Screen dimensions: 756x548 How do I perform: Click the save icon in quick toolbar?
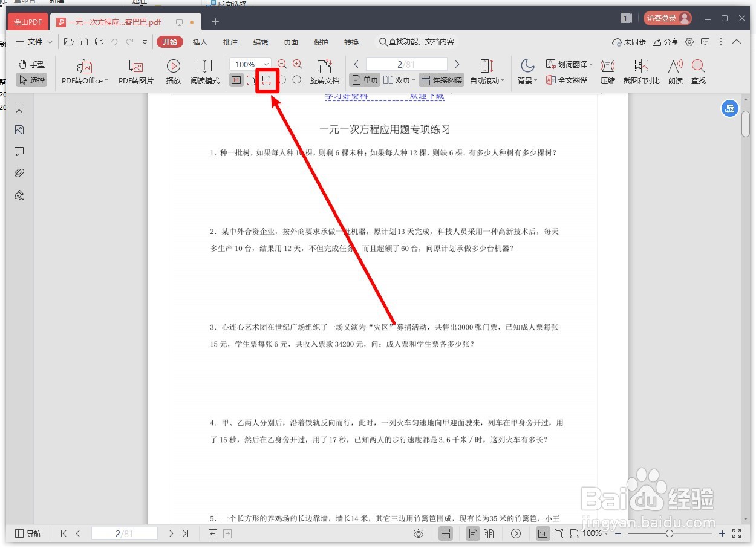pos(84,42)
